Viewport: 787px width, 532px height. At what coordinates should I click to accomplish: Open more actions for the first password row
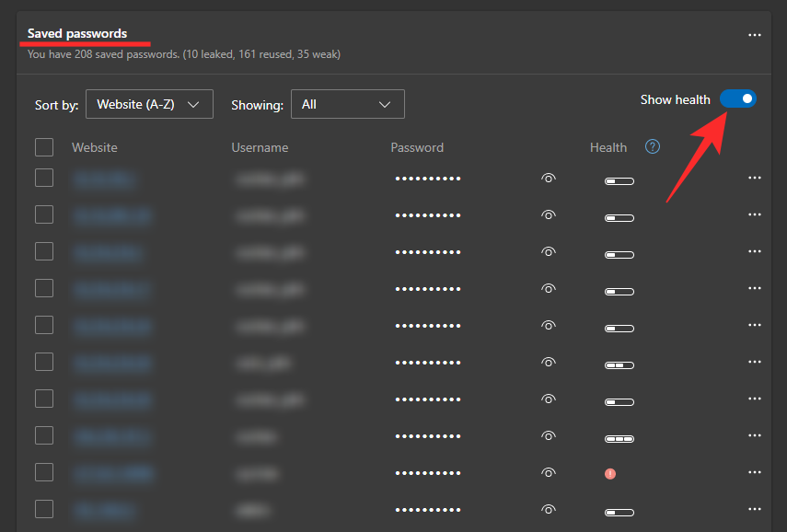pos(754,179)
